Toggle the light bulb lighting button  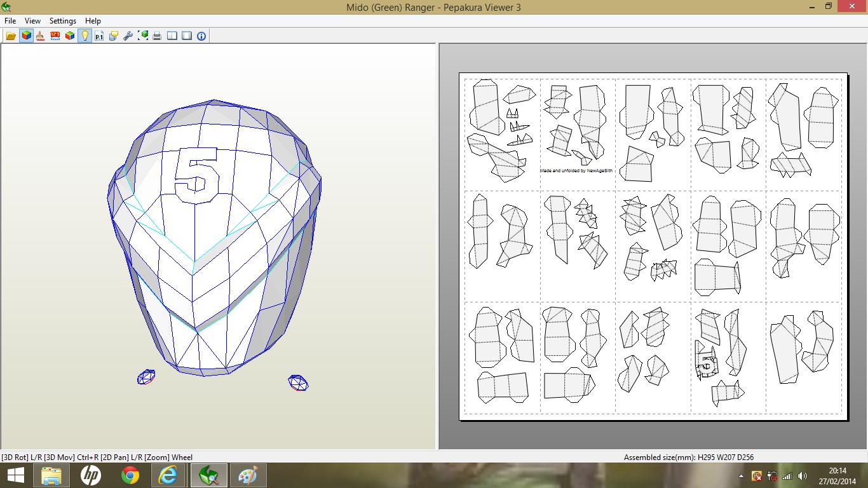point(85,36)
